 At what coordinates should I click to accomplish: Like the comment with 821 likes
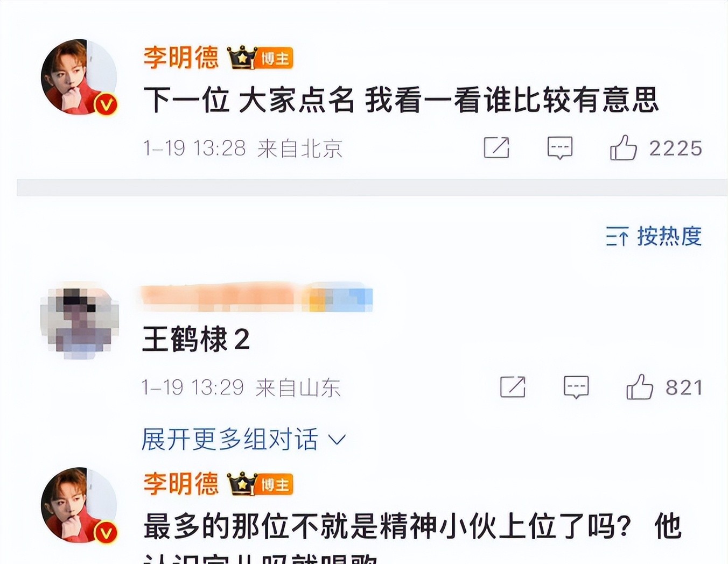point(639,387)
